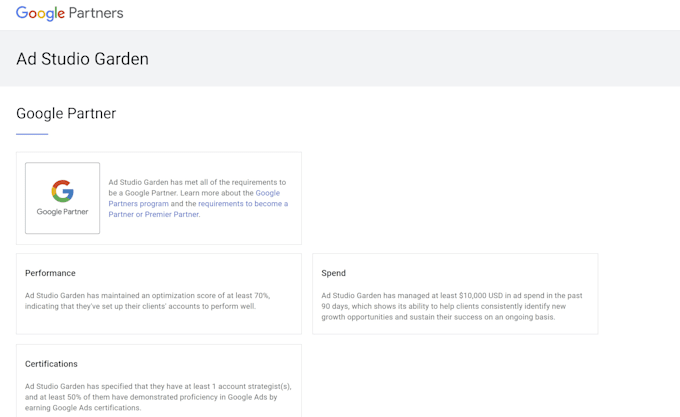Click 'Partner or Premier Partner' link text
Screen dimensions: 680x417
tap(154, 215)
